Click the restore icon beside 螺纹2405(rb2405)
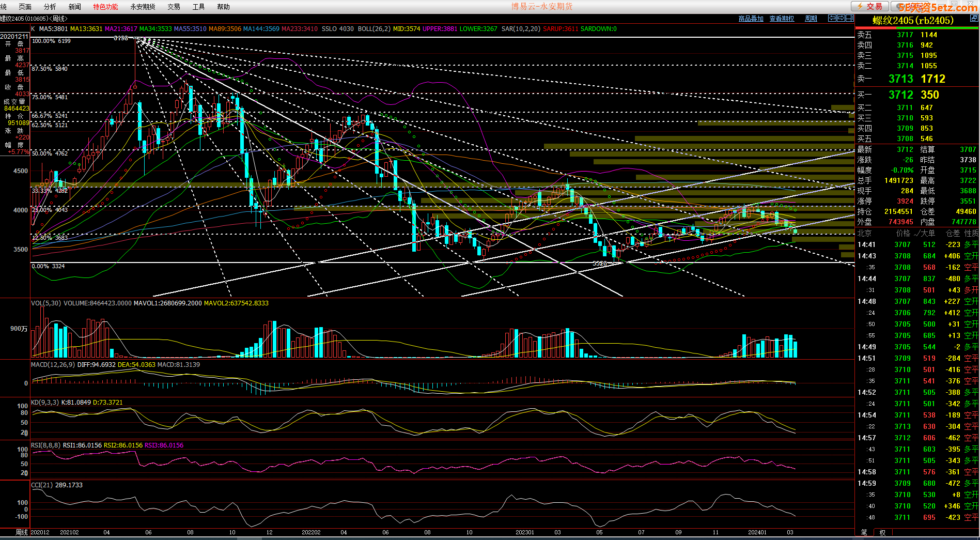 coord(974,19)
